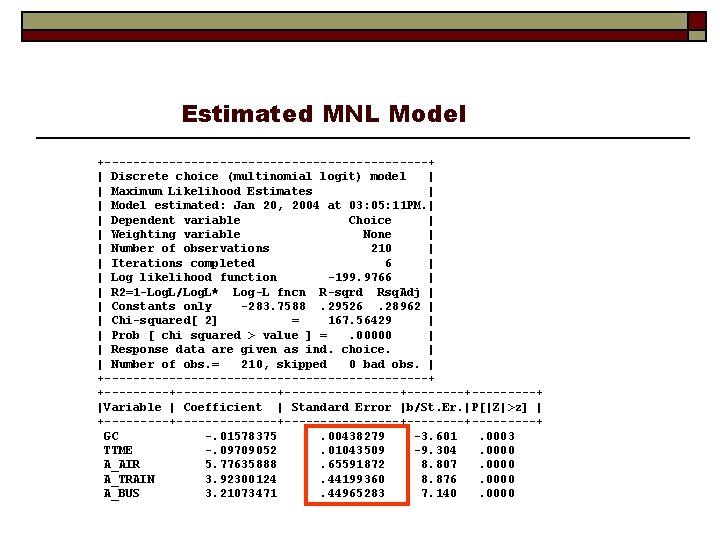Click the RsqAdj value ".28962"
Viewport: 720px width, 540px height.
[x=399, y=306]
